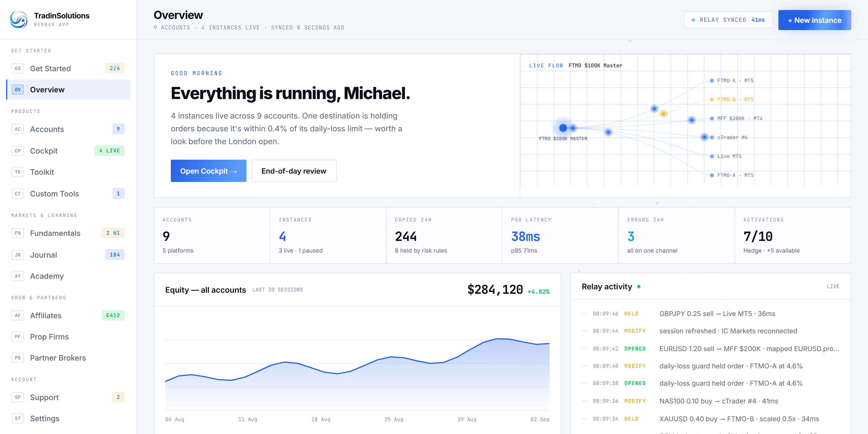Screen dimensions: 868x434
Task: Click the ST icon beside Settings
Action: click(18, 418)
